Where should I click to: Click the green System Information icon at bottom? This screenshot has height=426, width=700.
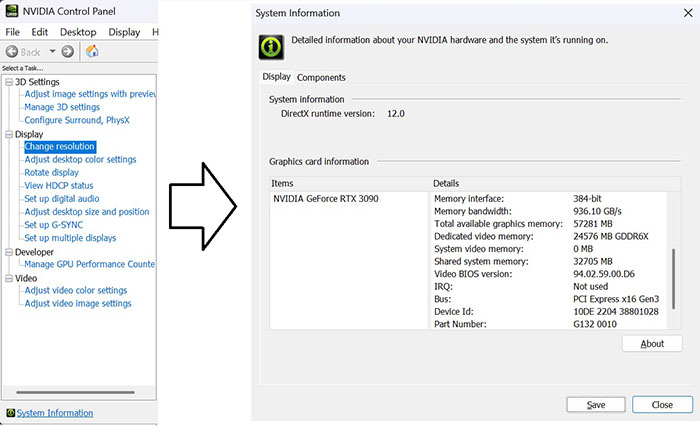coord(11,413)
